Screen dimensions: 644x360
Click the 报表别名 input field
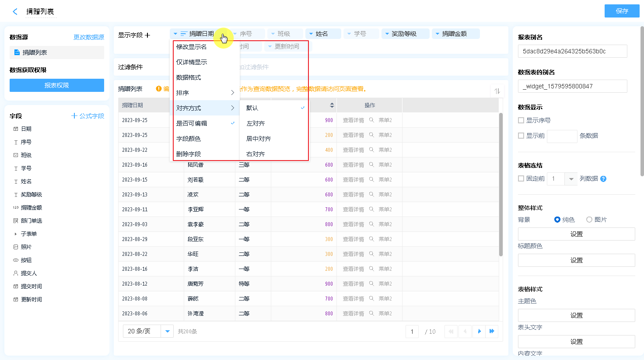572,51
